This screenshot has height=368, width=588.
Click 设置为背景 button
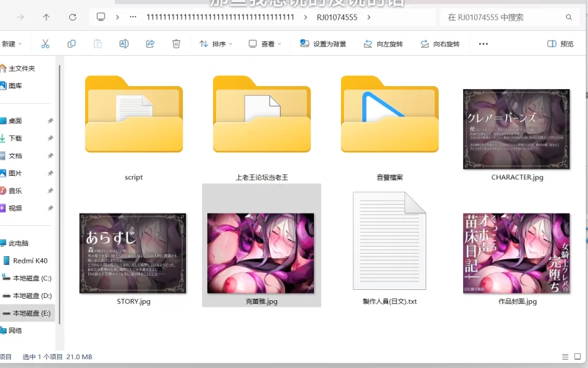pyautogui.click(x=323, y=44)
